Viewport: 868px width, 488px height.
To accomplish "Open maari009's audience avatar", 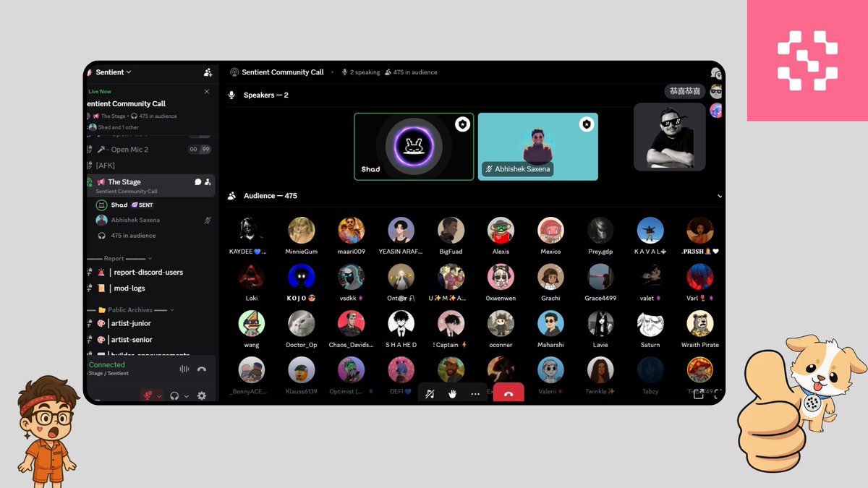I will [x=351, y=231].
